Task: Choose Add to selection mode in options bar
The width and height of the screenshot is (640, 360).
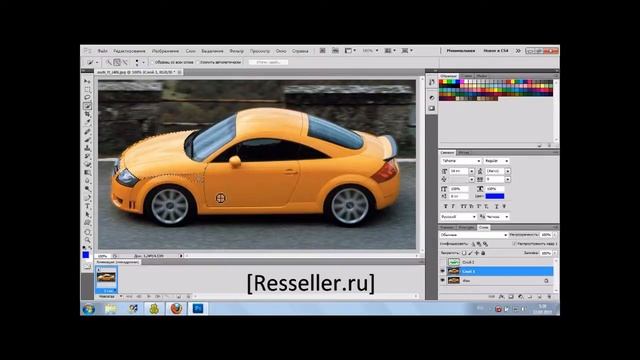Action: point(117,62)
